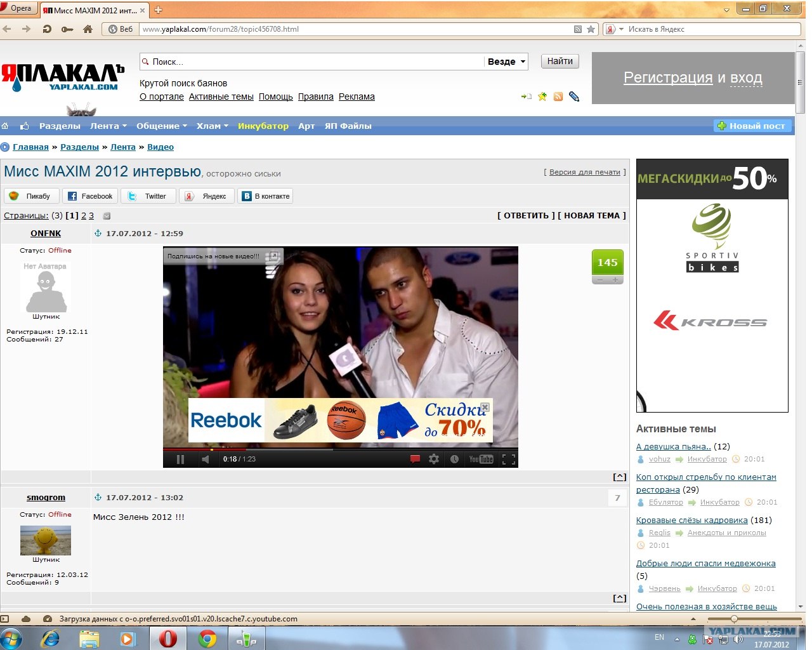The height and width of the screenshot is (650, 812).
Task: Expand the Общение navigation menu
Action: [x=161, y=126]
